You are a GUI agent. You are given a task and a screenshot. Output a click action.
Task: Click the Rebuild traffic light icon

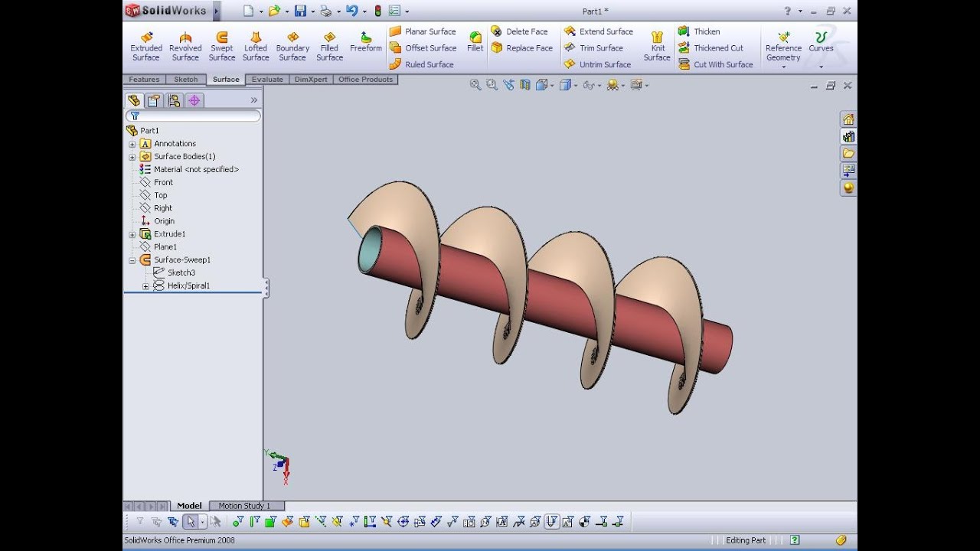click(x=377, y=11)
